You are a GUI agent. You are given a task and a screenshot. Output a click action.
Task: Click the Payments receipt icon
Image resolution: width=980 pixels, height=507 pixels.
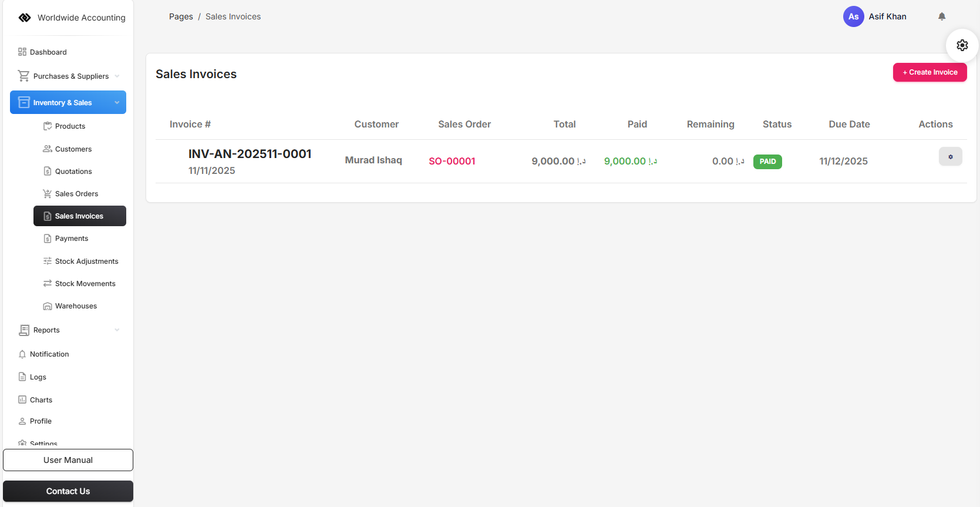(48, 239)
